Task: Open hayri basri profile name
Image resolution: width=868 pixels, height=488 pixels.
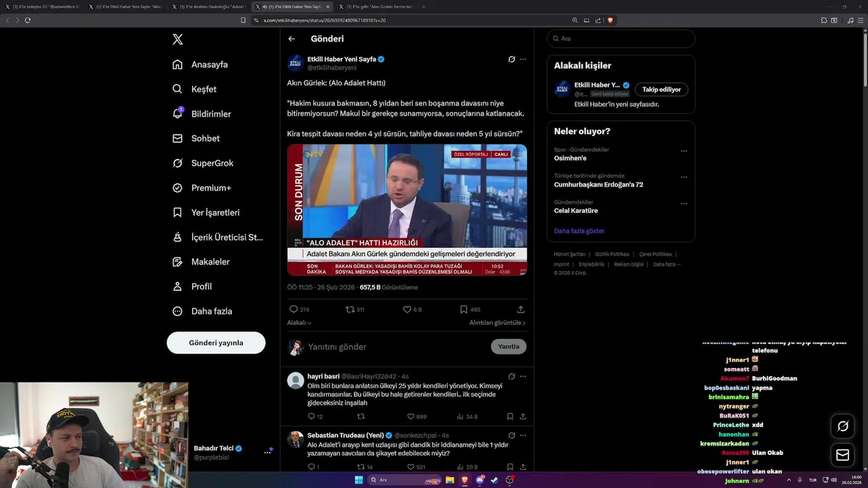Action: (323, 376)
